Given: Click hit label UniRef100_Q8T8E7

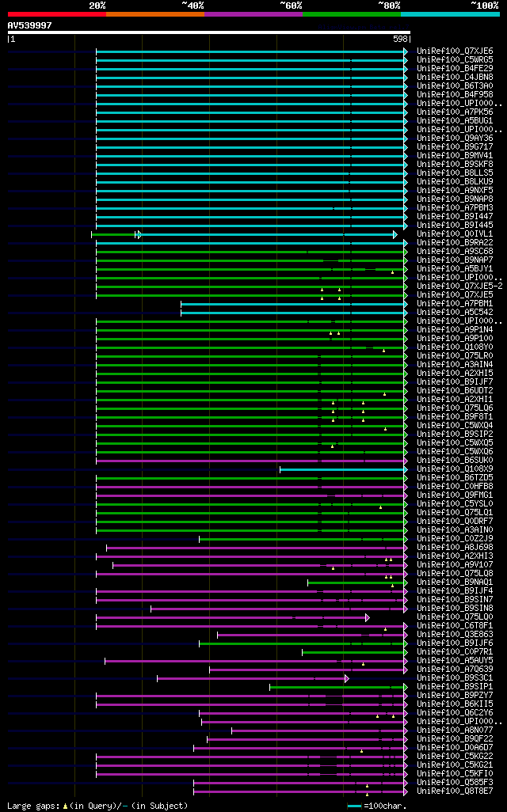Looking at the screenshot, I should click(456, 791).
